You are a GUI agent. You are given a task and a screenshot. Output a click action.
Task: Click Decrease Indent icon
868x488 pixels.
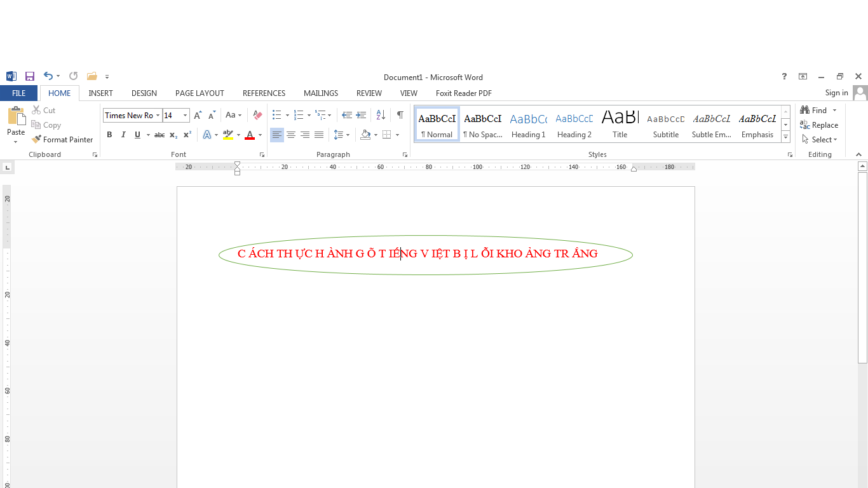(347, 115)
